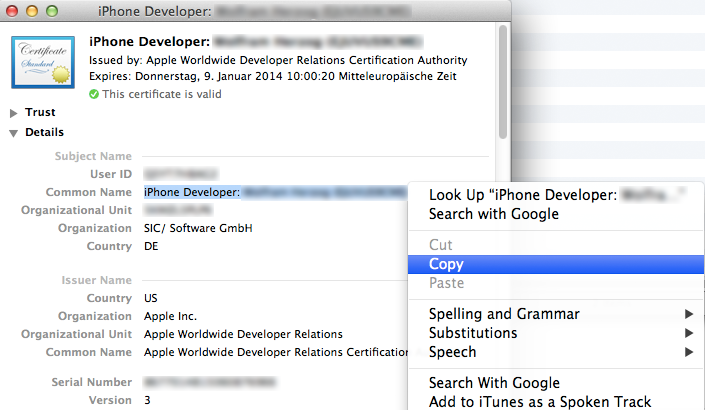Choose first Search with Google entry
705x410 pixels.
(556, 214)
